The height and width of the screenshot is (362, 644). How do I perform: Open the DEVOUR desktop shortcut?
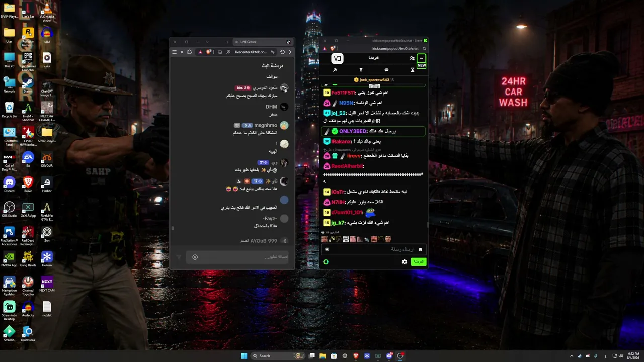47,159
